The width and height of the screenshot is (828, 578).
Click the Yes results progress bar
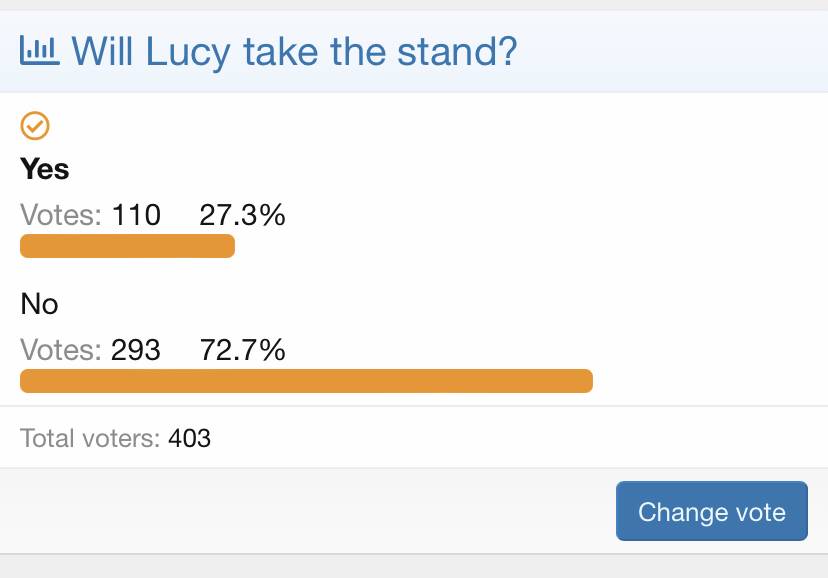127,246
